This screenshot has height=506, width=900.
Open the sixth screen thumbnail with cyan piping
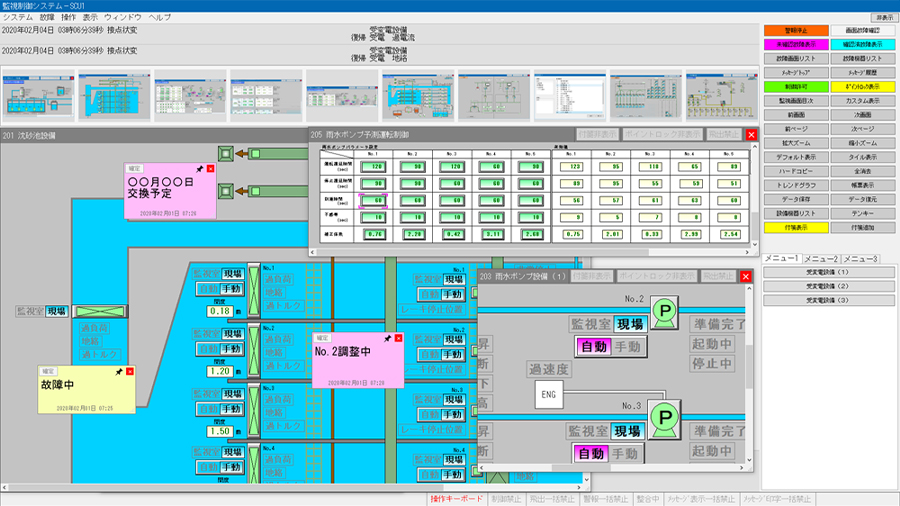(418, 96)
